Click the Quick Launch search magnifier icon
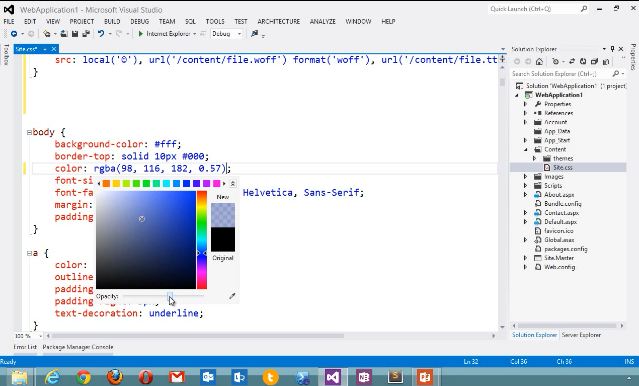639x386 pixels. (584, 9)
